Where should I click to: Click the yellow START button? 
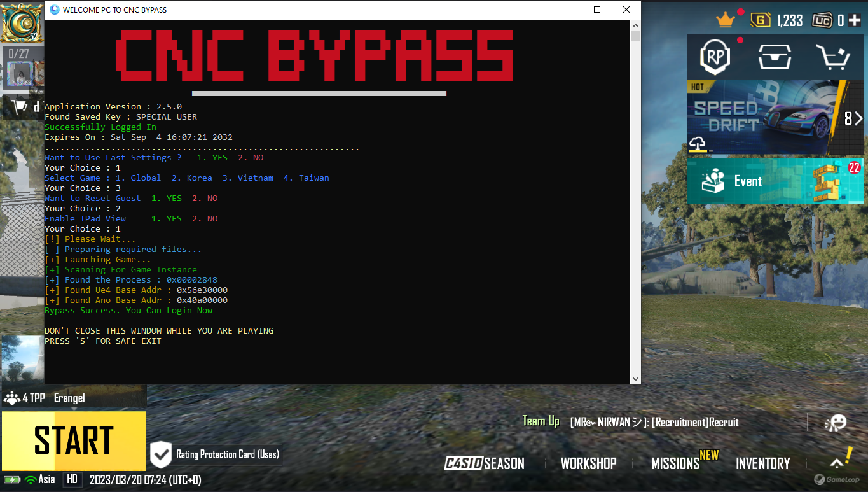coord(74,440)
